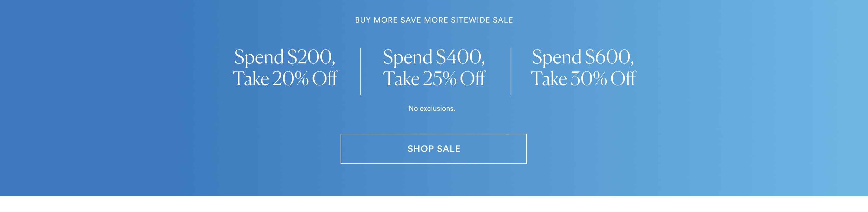
Task: Select the "Spend $200," text line
Action: [x=285, y=57]
